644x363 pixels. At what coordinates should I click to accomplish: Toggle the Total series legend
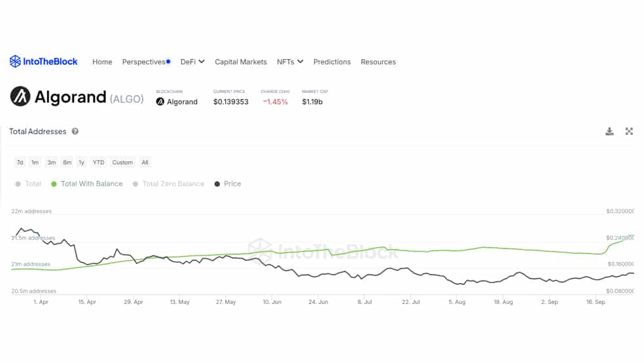pyautogui.click(x=28, y=183)
